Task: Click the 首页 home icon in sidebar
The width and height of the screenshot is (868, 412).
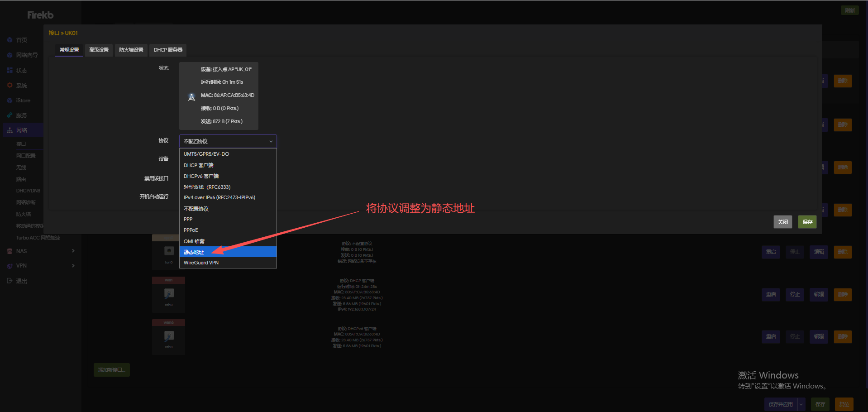Action: coord(10,40)
